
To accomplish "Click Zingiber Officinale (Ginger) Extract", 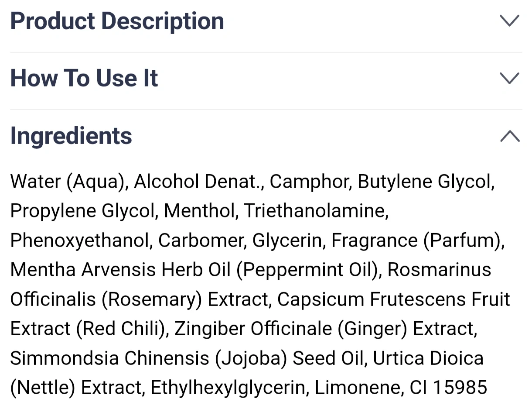I will click(x=325, y=329).
